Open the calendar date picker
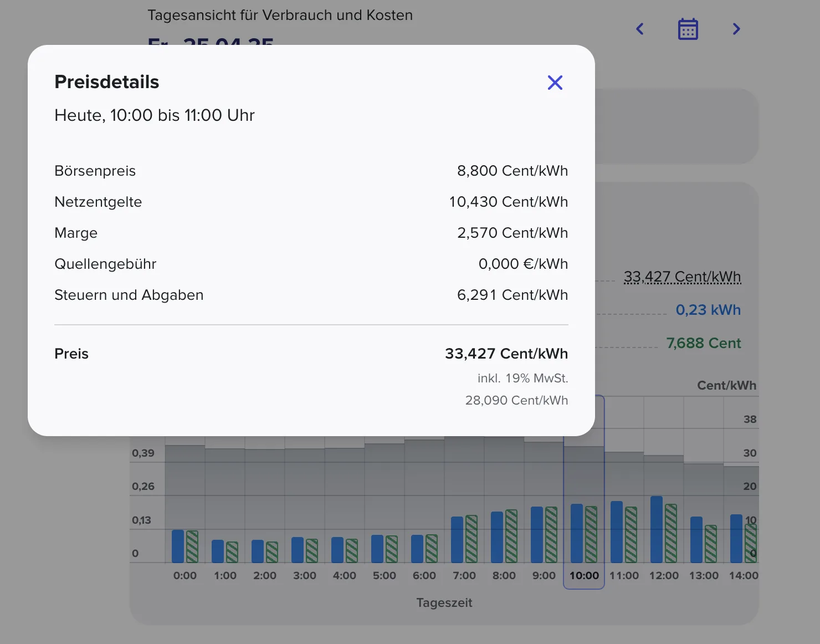 [688, 29]
